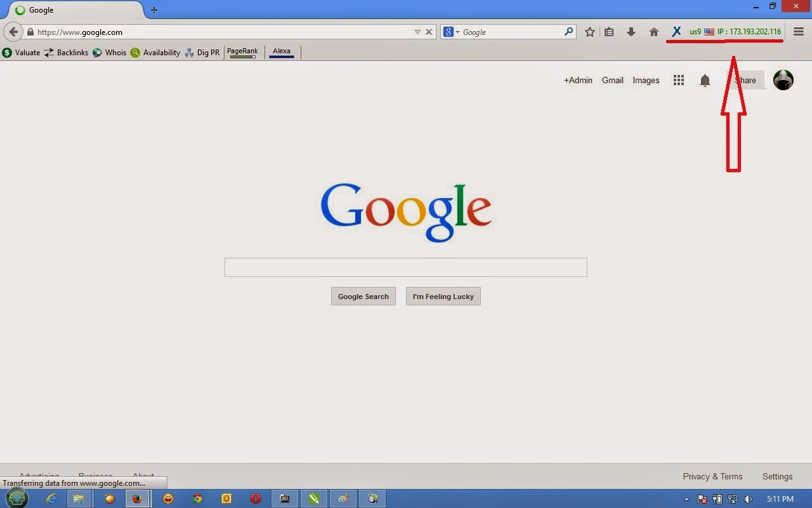This screenshot has width=812, height=508.
Task: Open the search engine selector dropdown
Action: pos(451,32)
